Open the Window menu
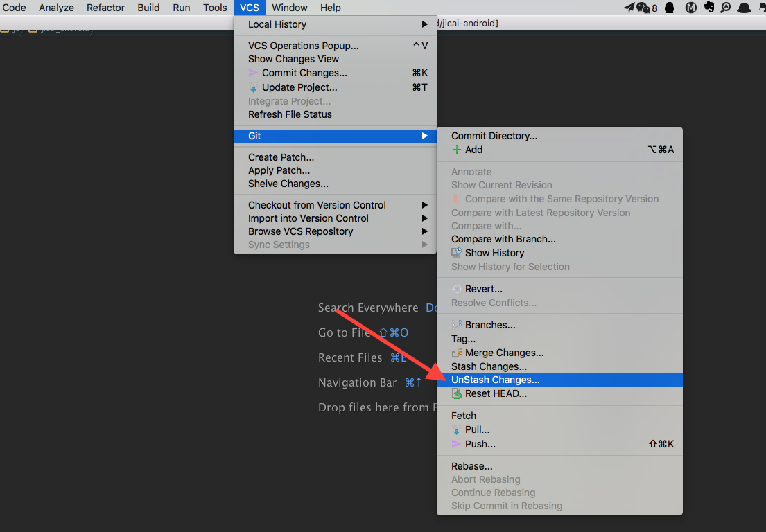This screenshot has height=532, width=766. (290, 8)
